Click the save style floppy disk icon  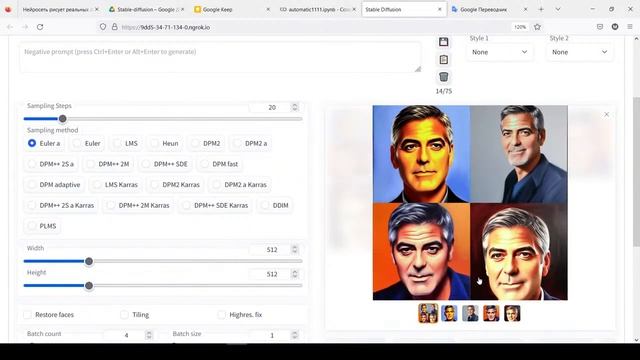coord(444,42)
